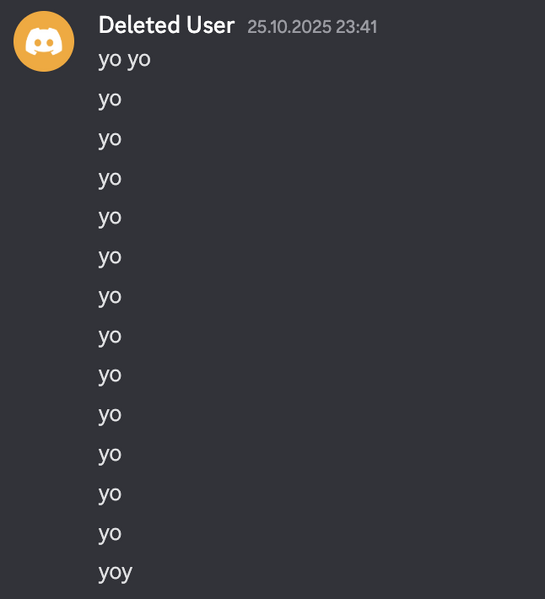Click the tenth single "yo" message
Viewport: 545px width, 599px height.
tap(110, 455)
